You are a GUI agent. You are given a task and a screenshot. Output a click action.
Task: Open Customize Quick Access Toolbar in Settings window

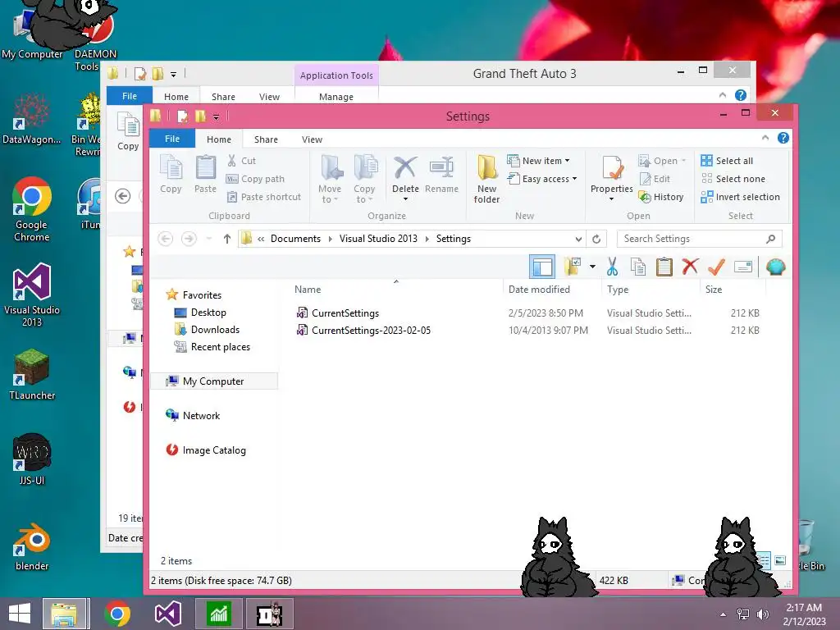click(x=216, y=116)
